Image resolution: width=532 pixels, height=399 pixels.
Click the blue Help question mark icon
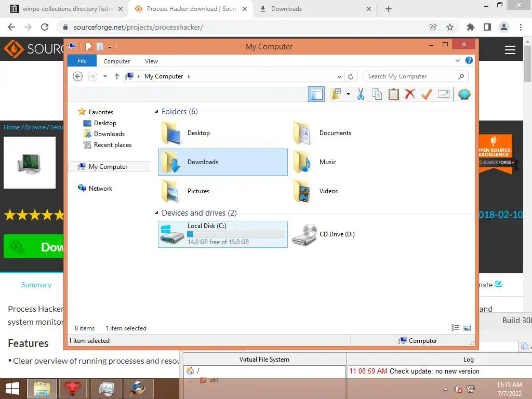pyautogui.click(x=469, y=60)
